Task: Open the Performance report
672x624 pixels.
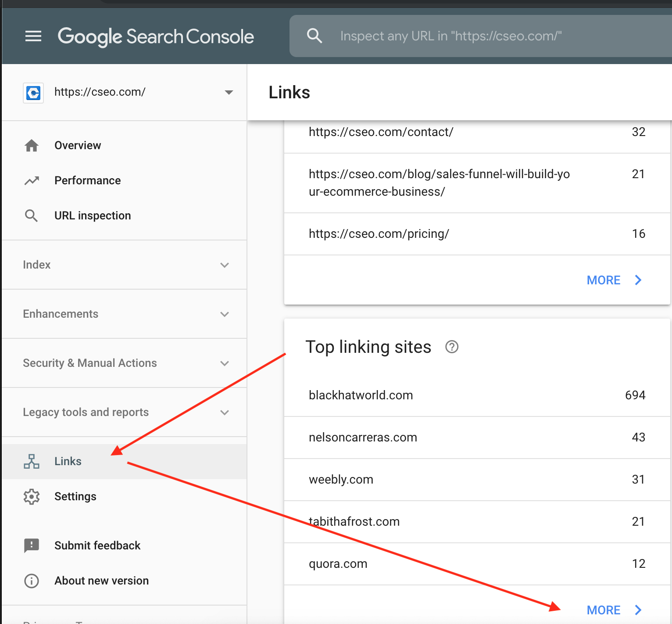Action: point(125,180)
